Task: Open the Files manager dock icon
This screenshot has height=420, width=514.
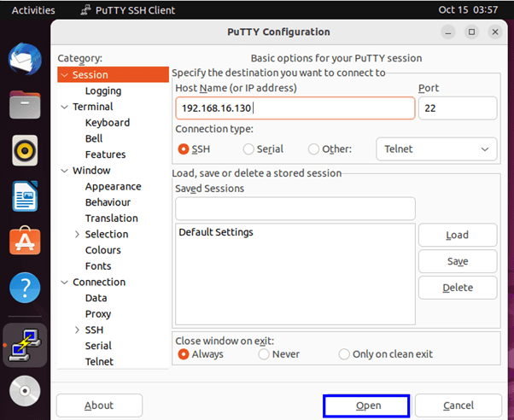Action: 25,105
